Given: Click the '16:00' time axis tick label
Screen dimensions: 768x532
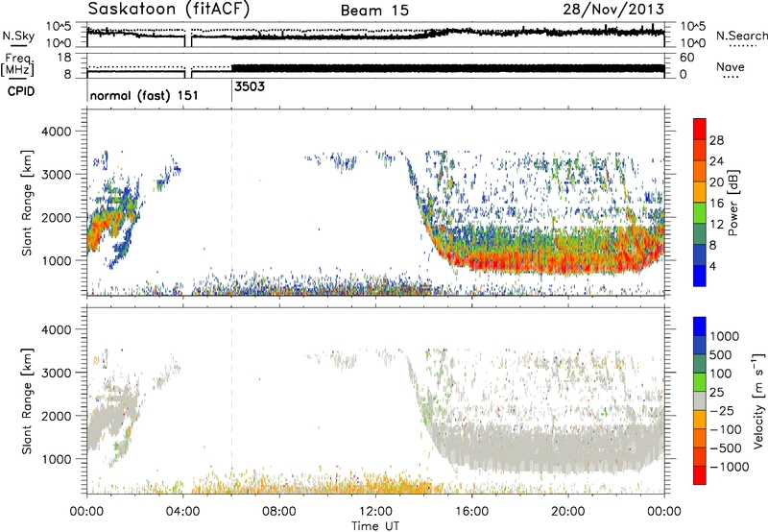Looking at the screenshot, I should coord(471,512).
